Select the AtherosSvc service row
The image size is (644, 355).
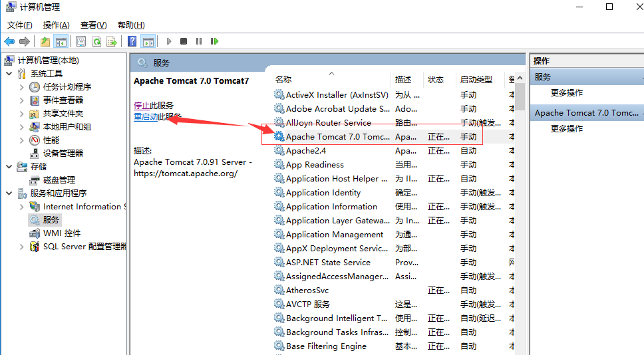coord(393,290)
